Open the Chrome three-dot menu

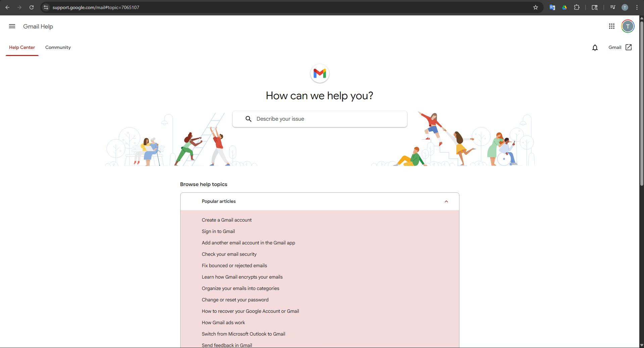point(637,7)
